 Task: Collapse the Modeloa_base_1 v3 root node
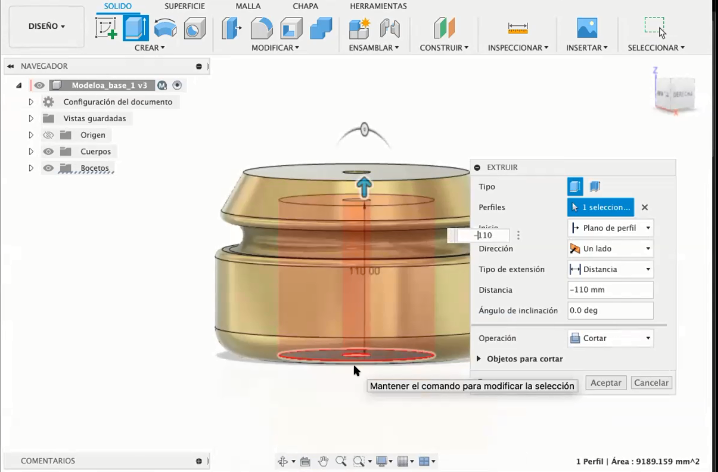pos(19,85)
